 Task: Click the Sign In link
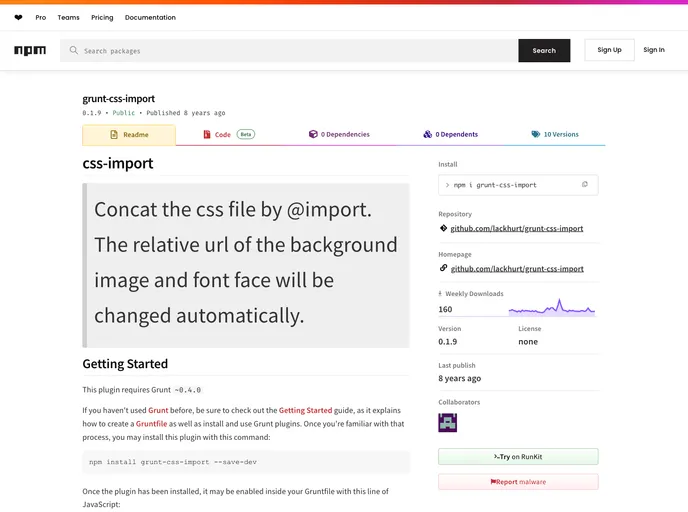tap(654, 50)
